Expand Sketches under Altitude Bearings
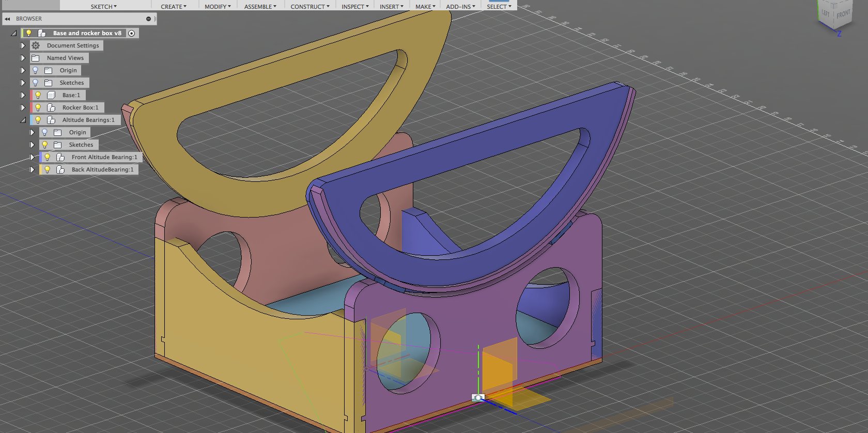868x433 pixels. (x=32, y=145)
